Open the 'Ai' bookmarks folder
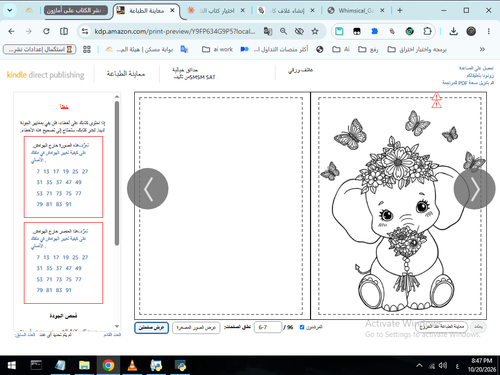 (341, 49)
